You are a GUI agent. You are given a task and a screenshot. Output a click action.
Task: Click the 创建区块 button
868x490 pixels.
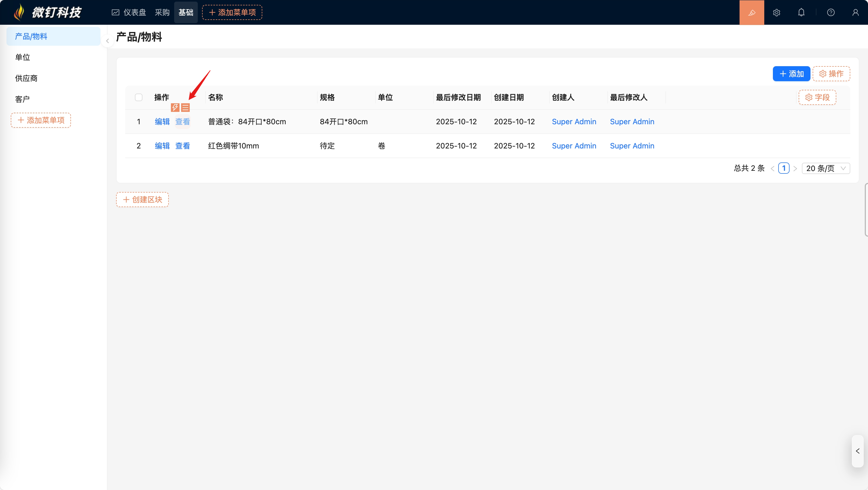[x=142, y=200]
